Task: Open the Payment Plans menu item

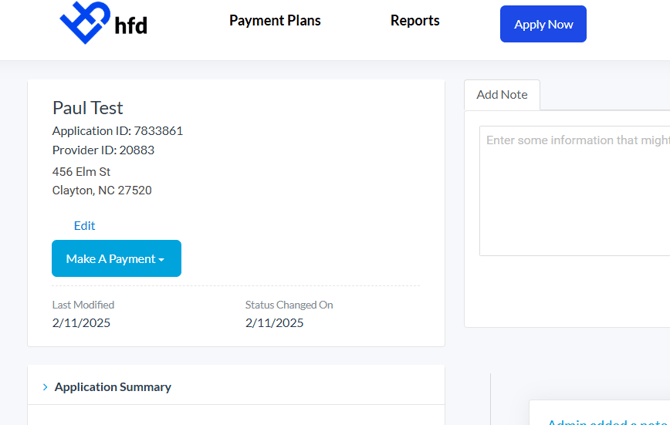Action: (x=275, y=21)
